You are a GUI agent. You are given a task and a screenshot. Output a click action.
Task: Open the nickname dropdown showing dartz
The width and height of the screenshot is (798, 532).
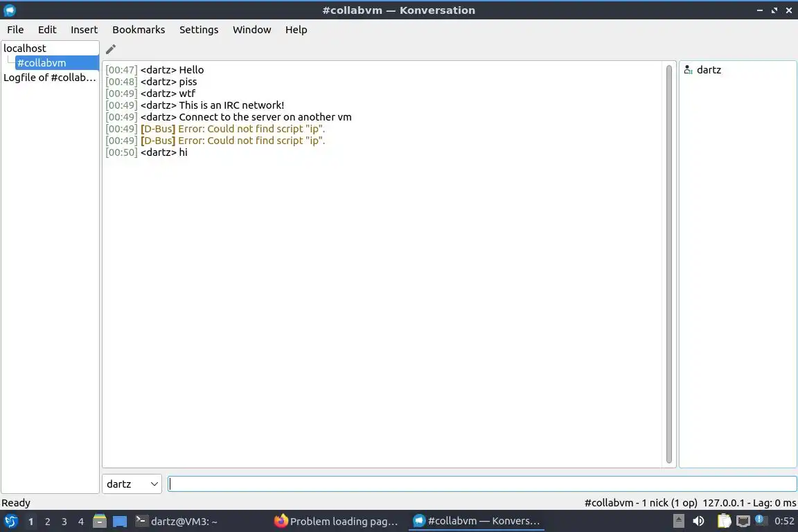pos(132,484)
